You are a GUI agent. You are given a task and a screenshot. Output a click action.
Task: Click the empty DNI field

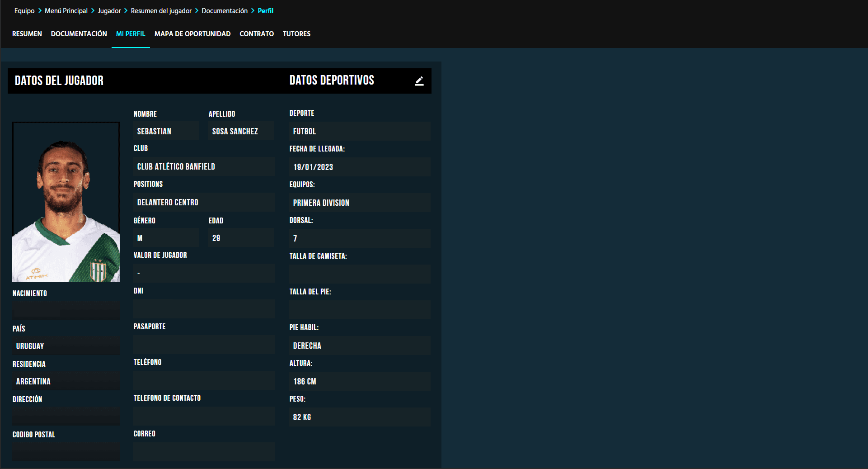tap(204, 309)
